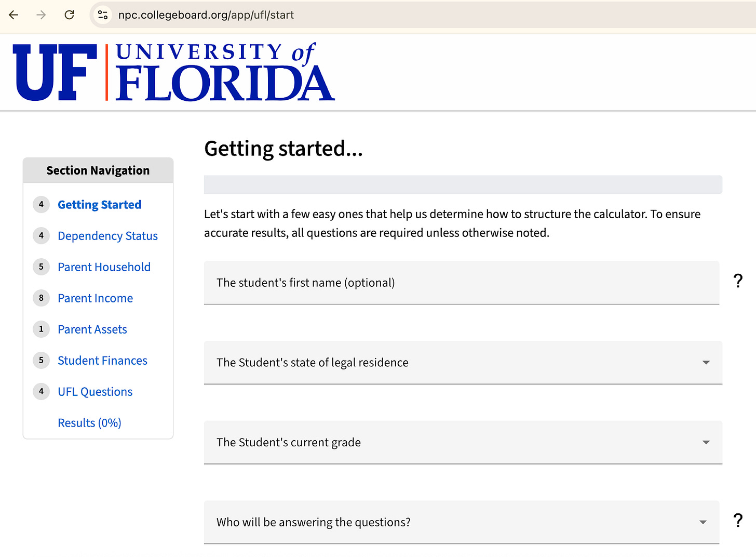
Task: Go to Dependency Status section
Action: 107,236
